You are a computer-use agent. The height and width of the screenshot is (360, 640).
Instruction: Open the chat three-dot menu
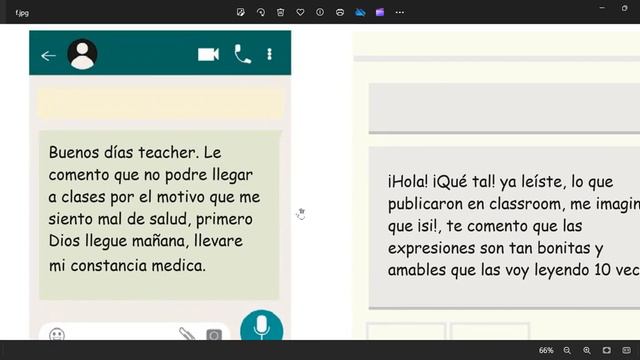tap(269, 54)
